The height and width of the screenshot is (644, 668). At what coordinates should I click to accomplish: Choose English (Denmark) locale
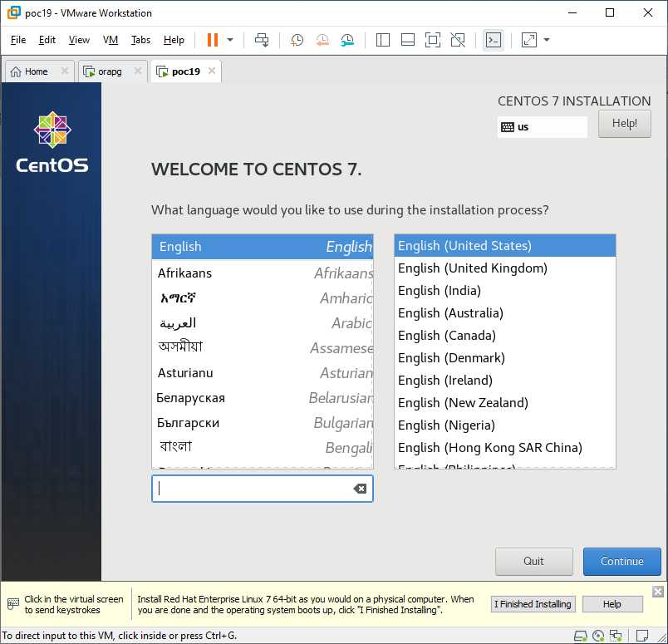click(505, 358)
